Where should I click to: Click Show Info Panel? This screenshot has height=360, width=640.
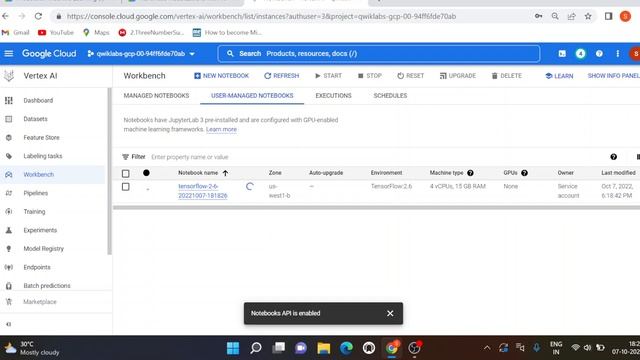click(x=613, y=76)
